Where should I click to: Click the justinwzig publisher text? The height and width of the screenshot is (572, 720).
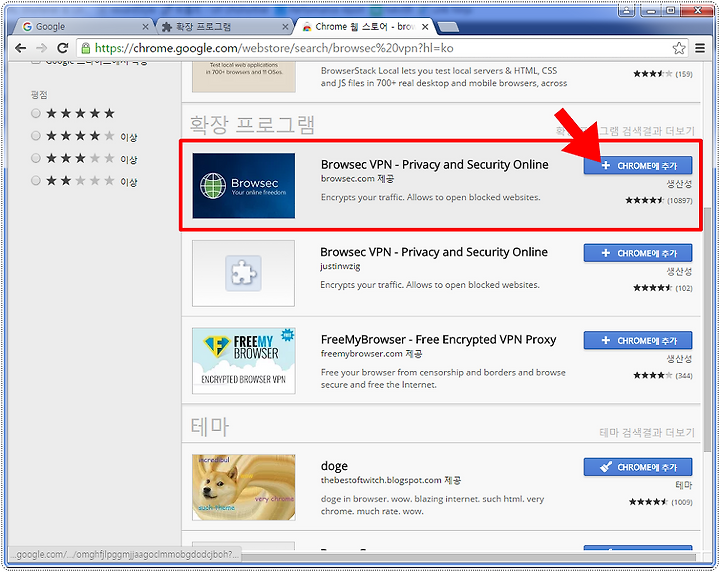[340, 266]
